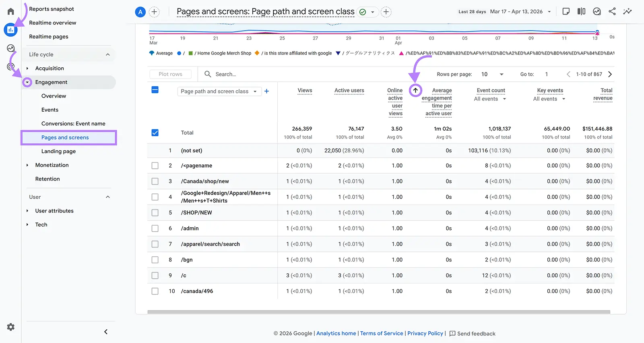Viewport: 644px width, 343px height.
Task: Go to the previous page of rows
Action: tap(568, 74)
